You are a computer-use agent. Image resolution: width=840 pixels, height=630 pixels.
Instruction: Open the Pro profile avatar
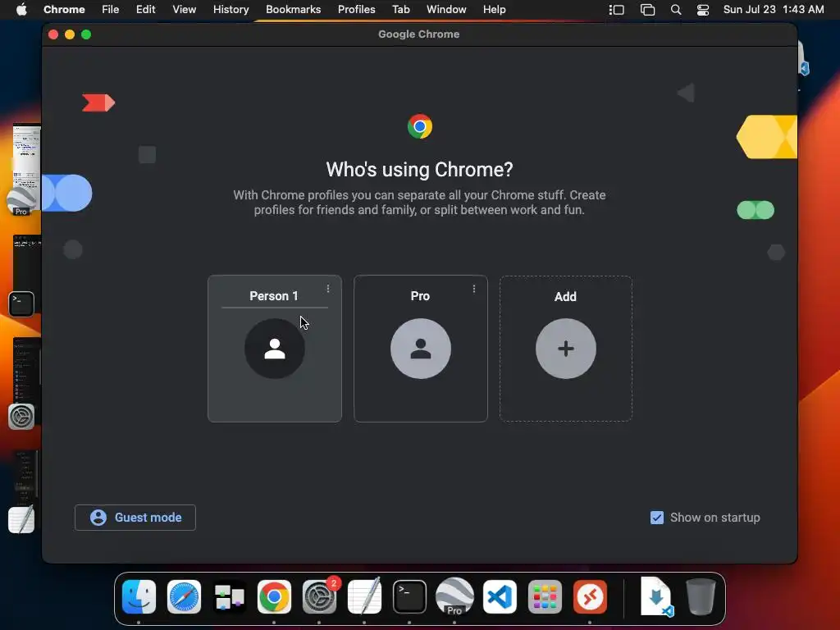tap(421, 349)
